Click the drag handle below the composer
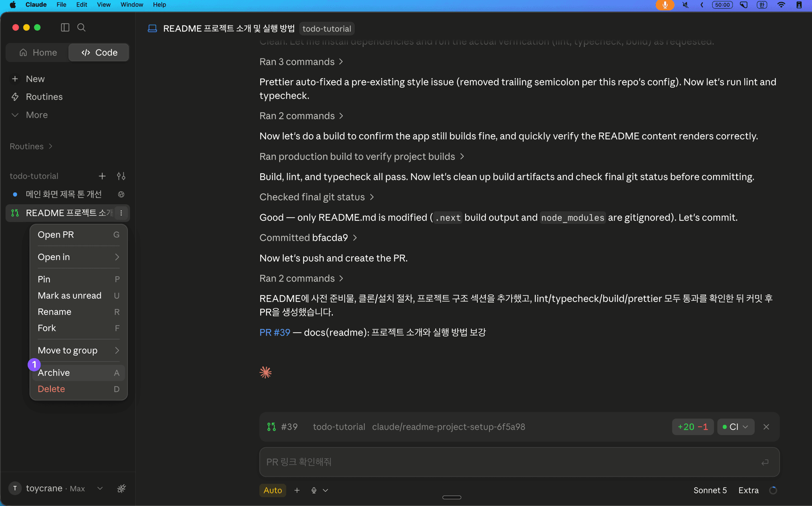Viewport: 812px width, 506px height. 452,497
